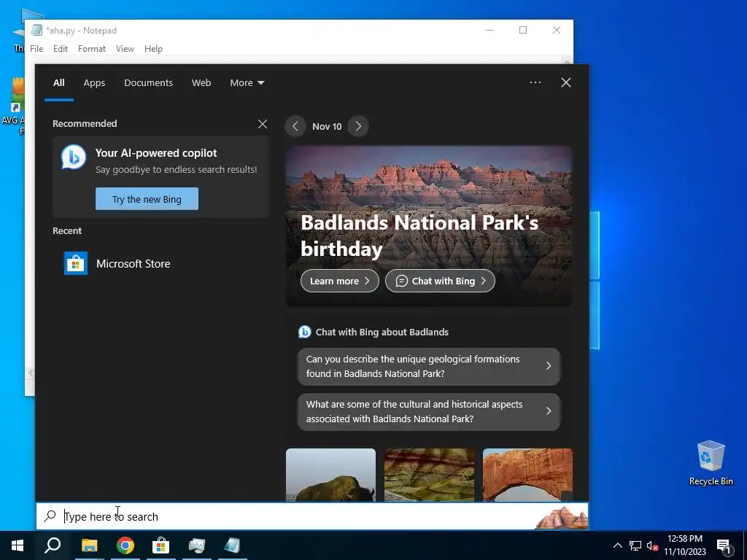Ask about unique geological formations
This screenshot has width=747, height=560.
tap(429, 366)
